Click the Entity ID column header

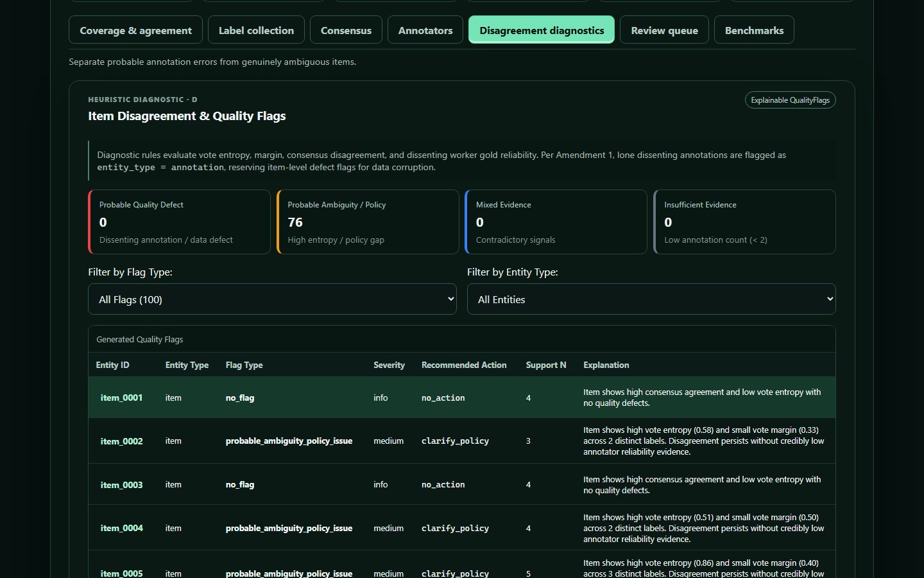click(x=112, y=365)
